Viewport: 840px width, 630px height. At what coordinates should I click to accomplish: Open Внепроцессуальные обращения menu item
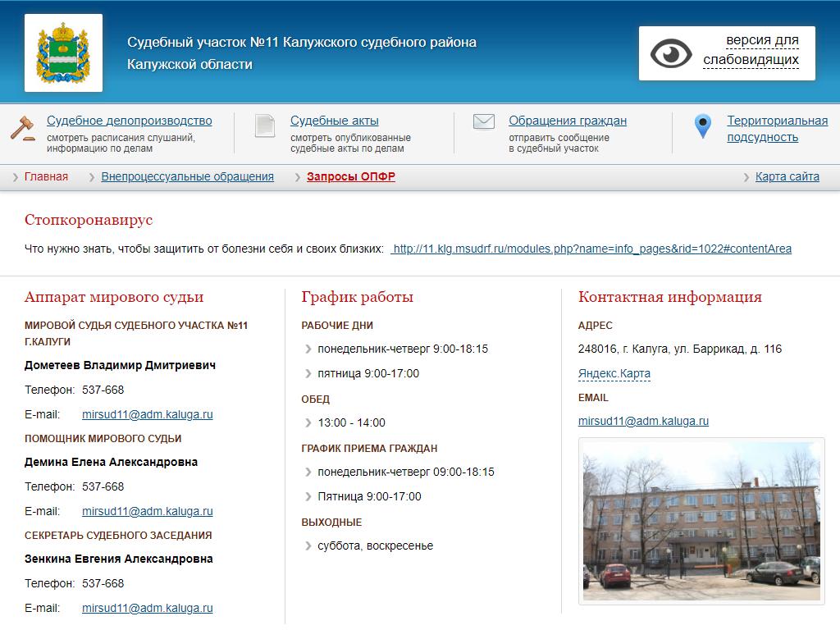pyautogui.click(x=187, y=176)
